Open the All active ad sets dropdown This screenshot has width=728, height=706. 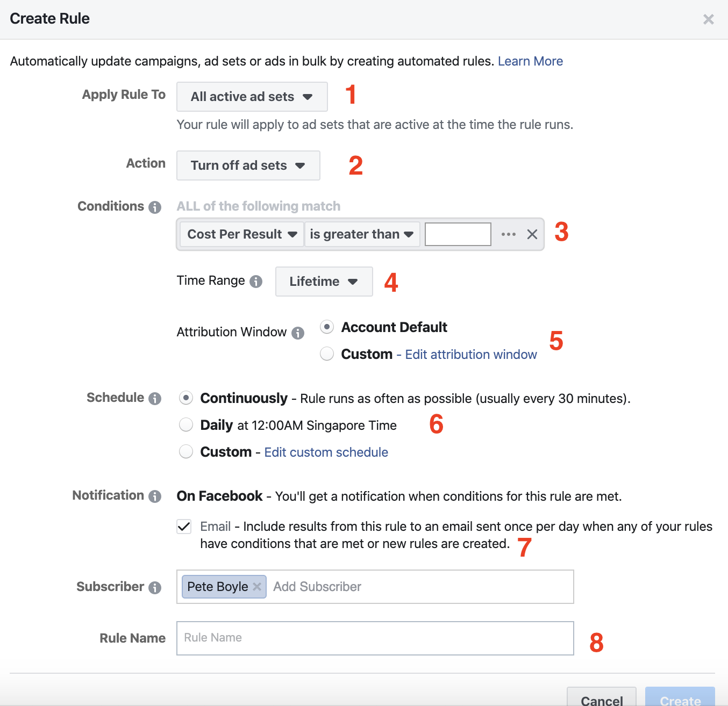[252, 97]
